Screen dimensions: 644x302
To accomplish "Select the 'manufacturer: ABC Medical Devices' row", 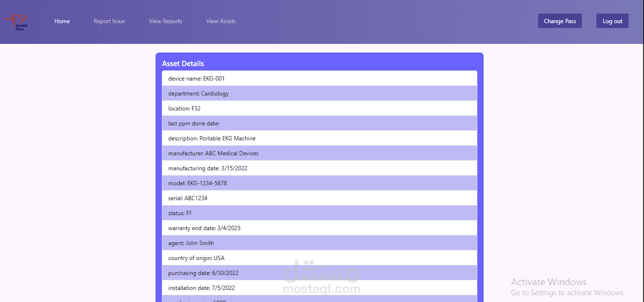I will tap(319, 153).
